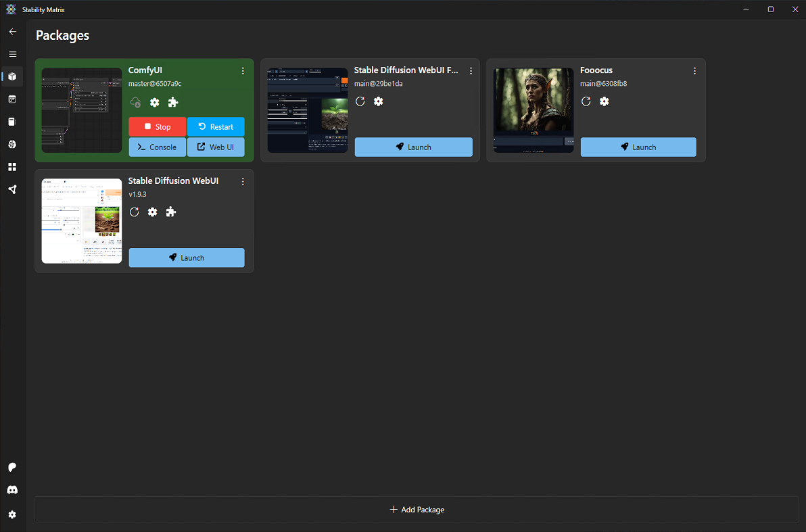Check for updates on Stable Diffusion WebUI v1.9.3
The image size is (806, 532).
click(x=134, y=212)
